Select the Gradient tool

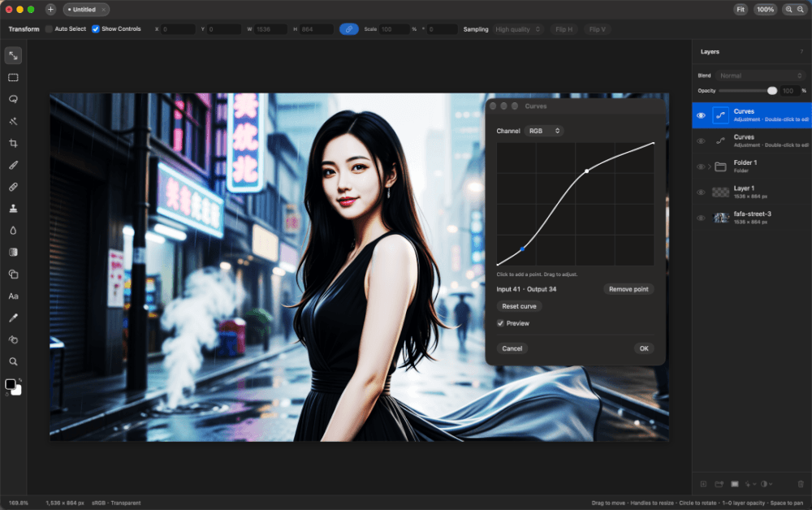click(x=13, y=252)
